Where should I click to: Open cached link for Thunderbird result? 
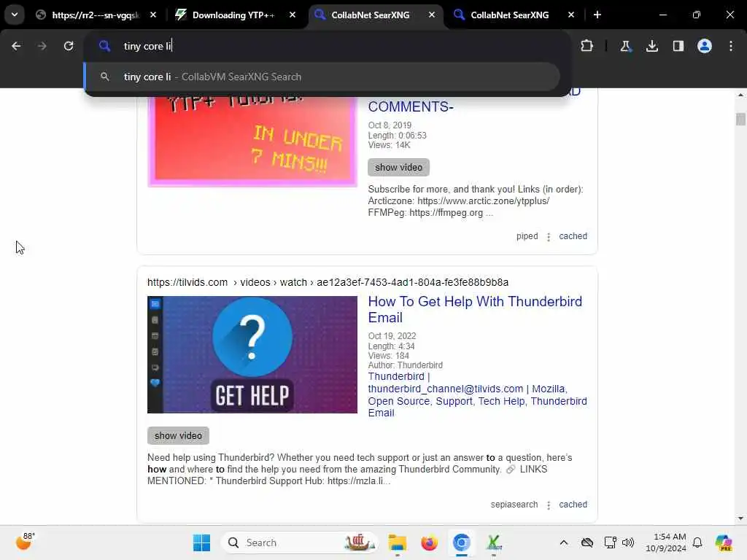573,505
